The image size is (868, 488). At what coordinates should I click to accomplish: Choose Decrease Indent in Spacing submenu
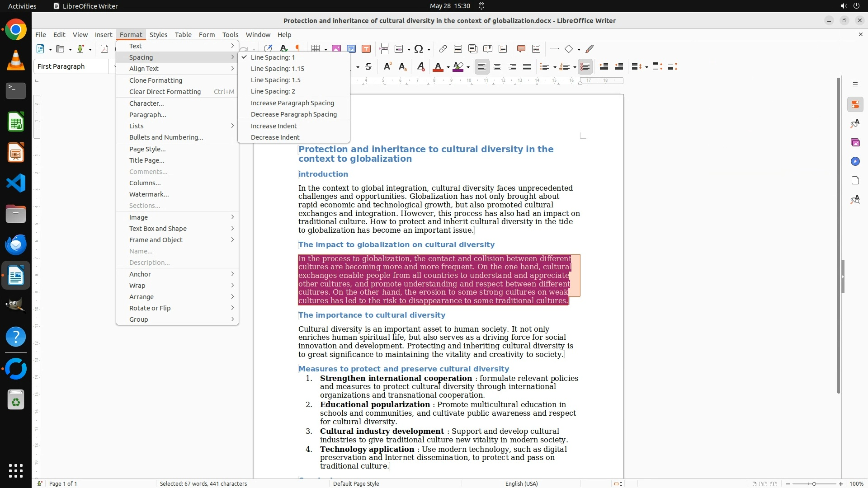pyautogui.click(x=275, y=137)
